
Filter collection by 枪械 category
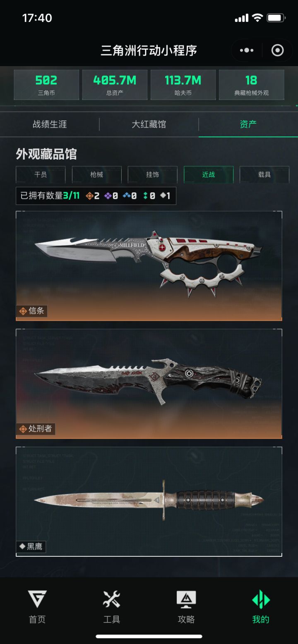tap(96, 174)
